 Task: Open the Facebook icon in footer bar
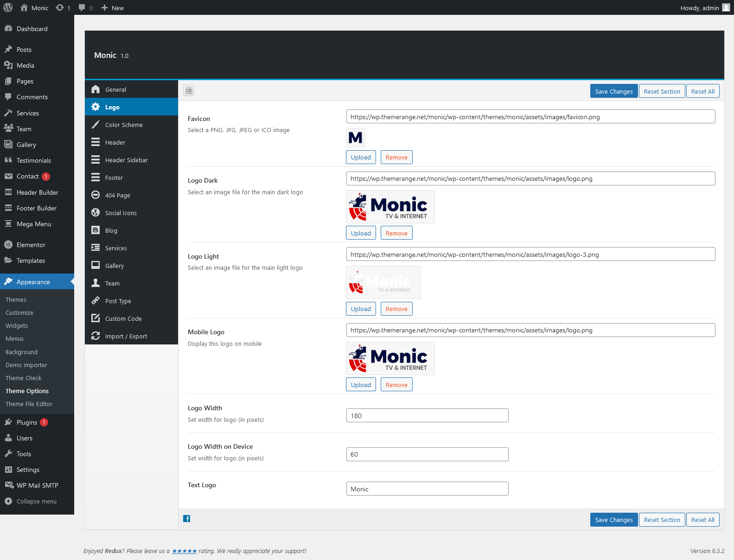[186, 518]
